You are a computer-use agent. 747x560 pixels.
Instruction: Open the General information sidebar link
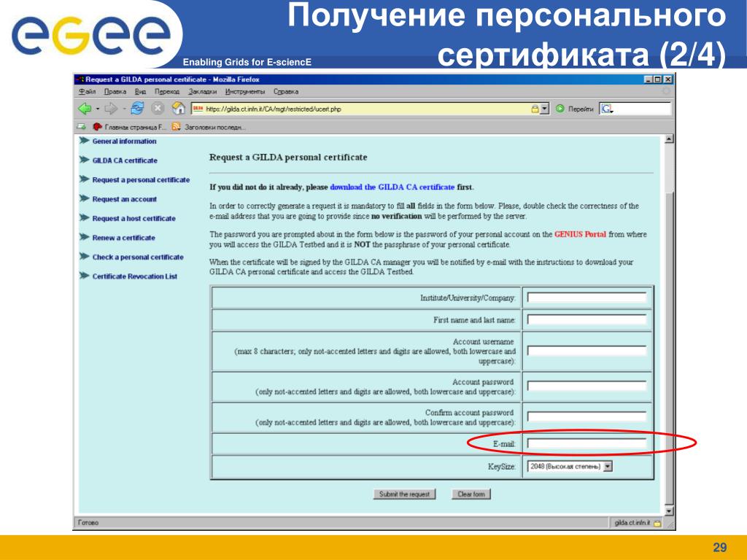point(124,141)
